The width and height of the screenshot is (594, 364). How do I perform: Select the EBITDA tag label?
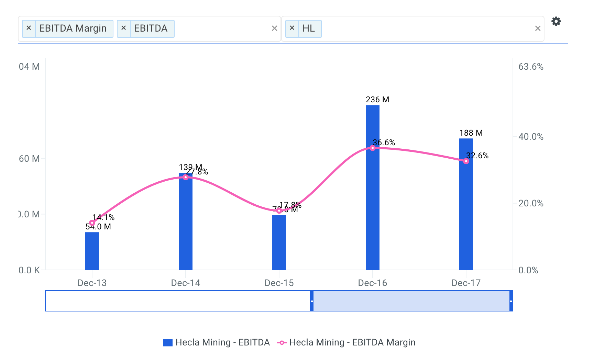coord(151,28)
